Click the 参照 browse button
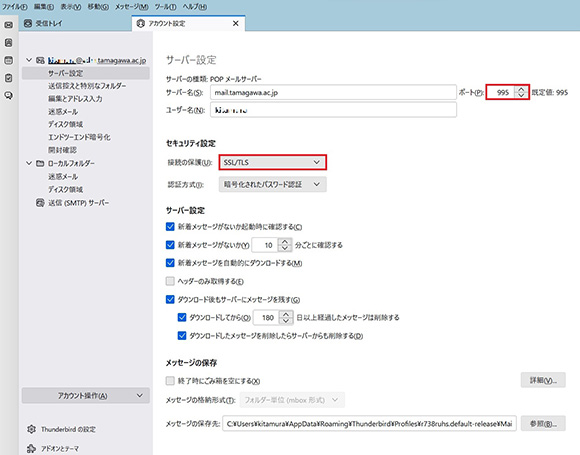This screenshot has height=455, width=580. (x=543, y=424)
